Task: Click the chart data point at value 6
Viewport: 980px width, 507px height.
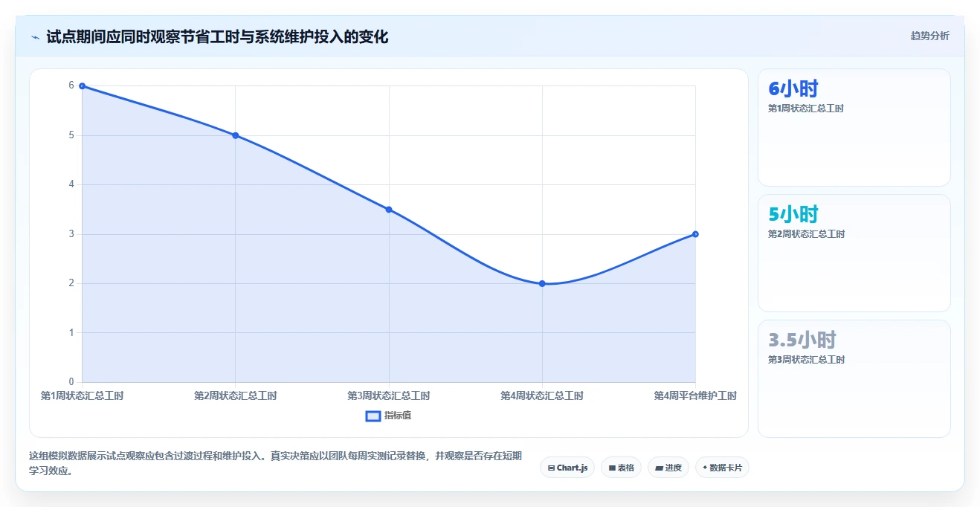Action: click(82, 86)
